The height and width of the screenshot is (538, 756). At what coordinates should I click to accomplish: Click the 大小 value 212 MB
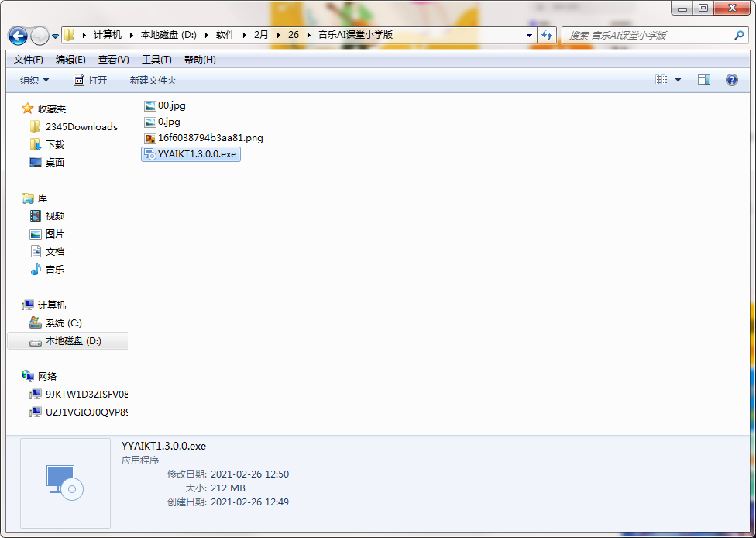[x=228, y=488]
